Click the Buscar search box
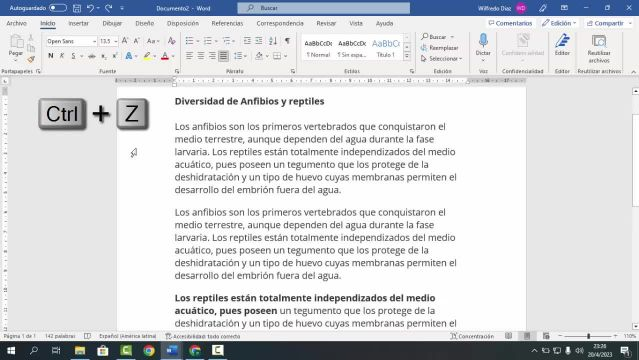The width and height of the screenshot is (639, 360). click(x=324, y=8)
